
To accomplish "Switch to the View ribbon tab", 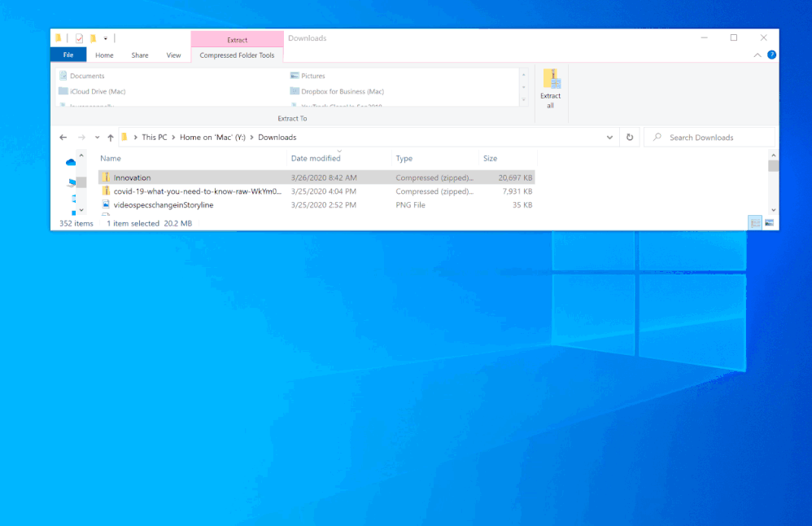I will tap(173, 55).
